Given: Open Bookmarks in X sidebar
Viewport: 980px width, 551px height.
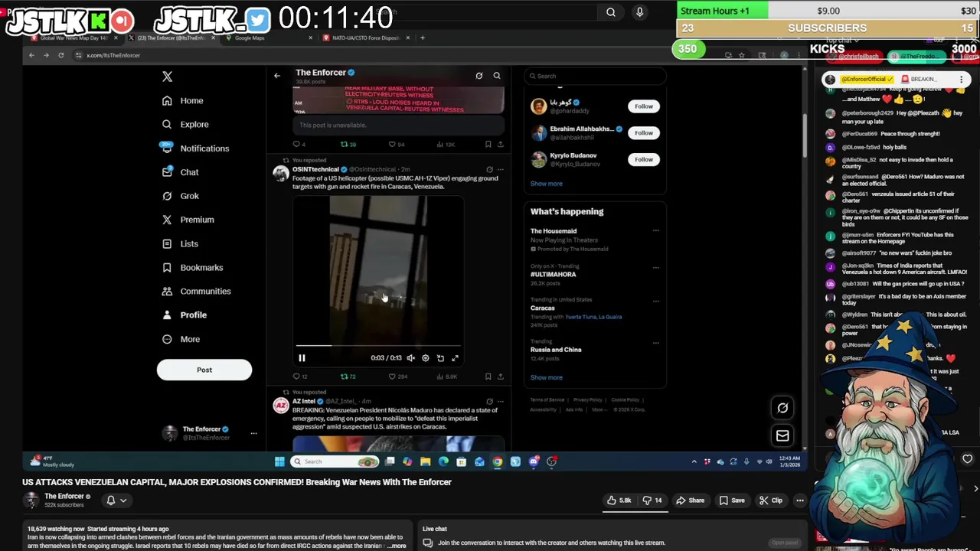Looking at the screenshot, I should (x=192, y=267).
